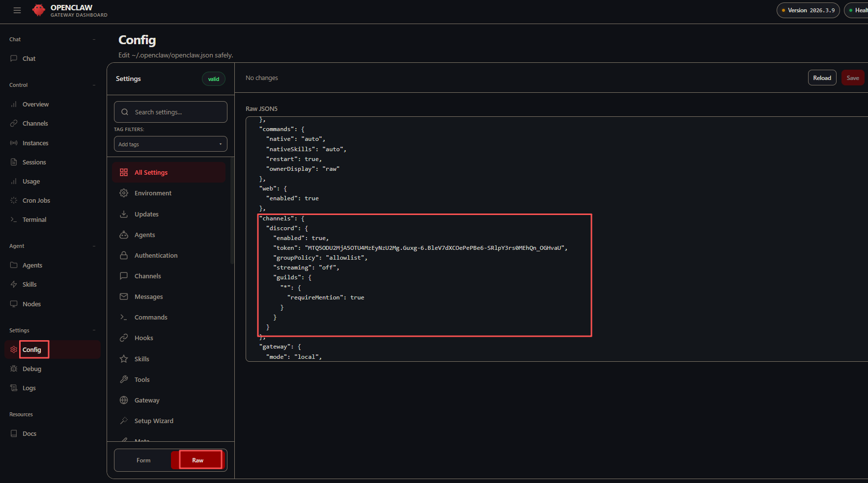Open the Add tags dropdown
The width and height of the screenshot is (868, 483).
coord(170,144)
